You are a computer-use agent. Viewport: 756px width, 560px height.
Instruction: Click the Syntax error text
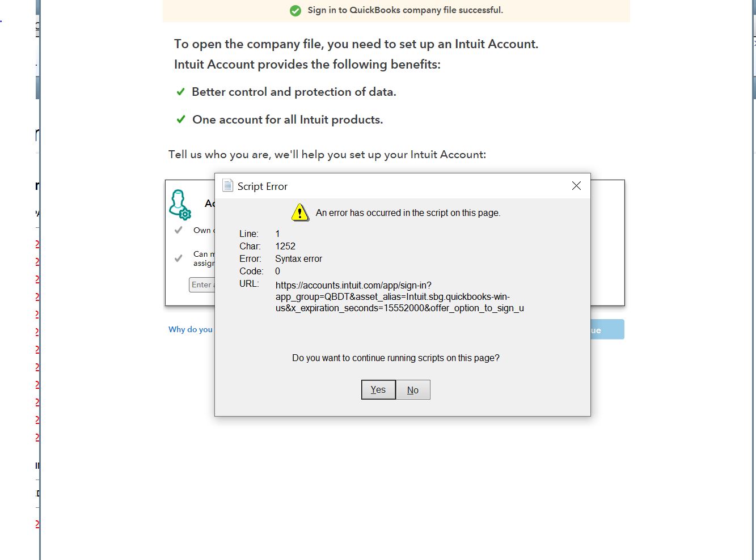pyautogui.click(x=299, y=258)
